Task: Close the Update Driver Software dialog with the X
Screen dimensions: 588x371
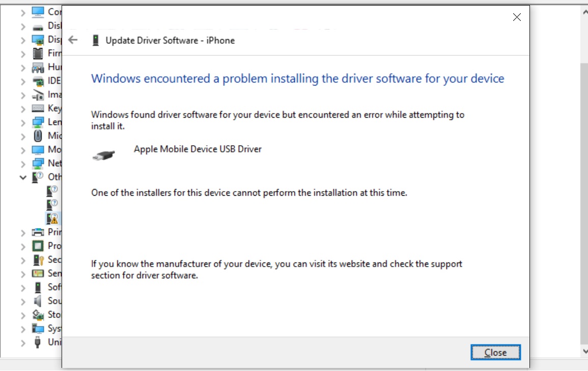Action: click(x=517, y=17)
